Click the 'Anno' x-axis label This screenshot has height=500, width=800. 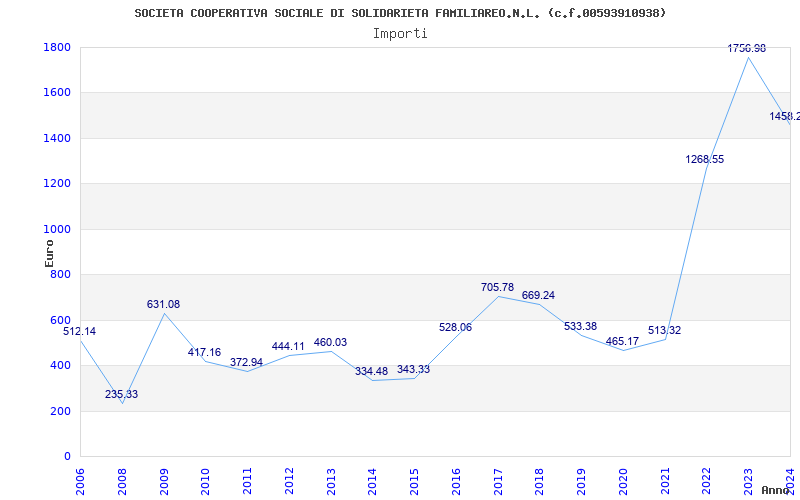pos(776,490)
